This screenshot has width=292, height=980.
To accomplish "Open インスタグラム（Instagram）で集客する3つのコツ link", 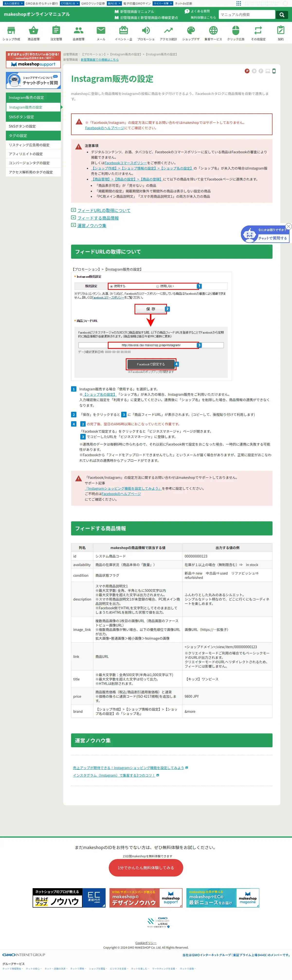I will (114, 775).
